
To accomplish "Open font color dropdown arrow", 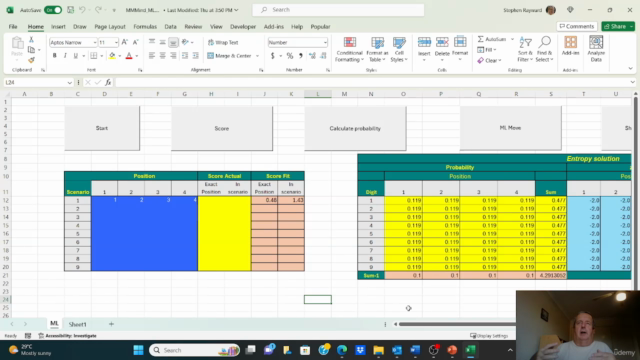I will tap(137, 56).
